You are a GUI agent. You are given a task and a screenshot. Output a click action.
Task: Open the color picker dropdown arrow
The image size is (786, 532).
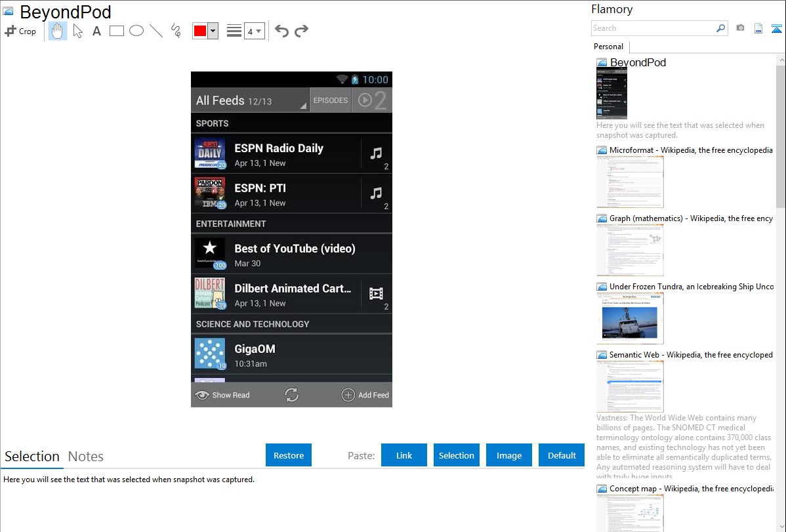(213, 31)
